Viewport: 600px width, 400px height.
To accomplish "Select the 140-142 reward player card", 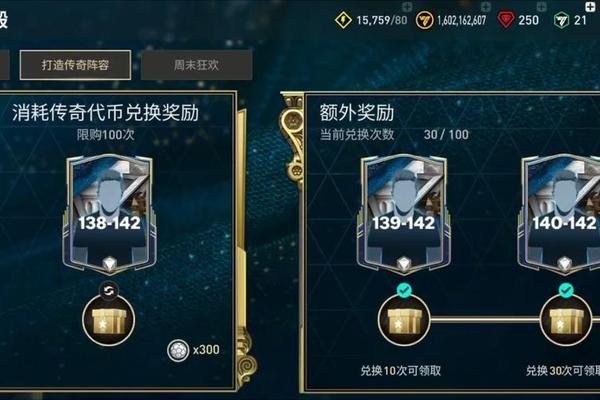I will coord(561,214).
